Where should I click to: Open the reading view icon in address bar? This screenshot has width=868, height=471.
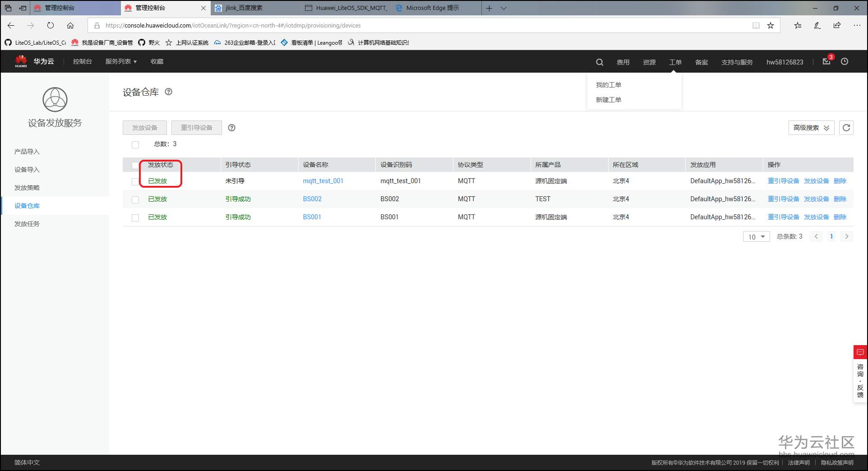(x=756, y=25)
